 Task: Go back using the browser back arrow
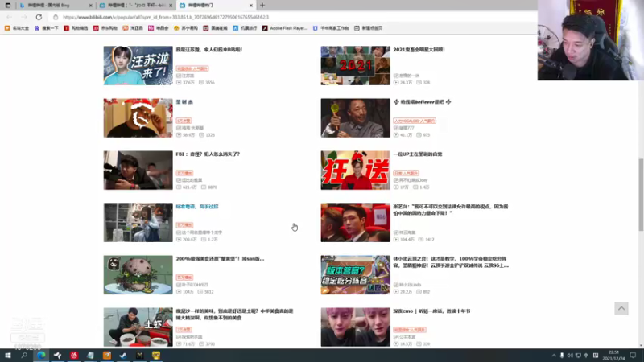pyautogui.click(x=10, y=17)
